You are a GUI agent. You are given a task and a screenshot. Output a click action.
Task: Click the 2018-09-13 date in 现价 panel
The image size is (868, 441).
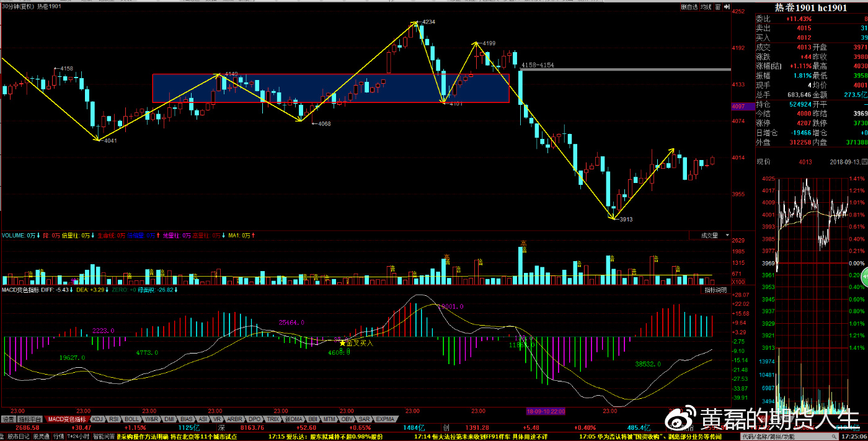[846, 163]
